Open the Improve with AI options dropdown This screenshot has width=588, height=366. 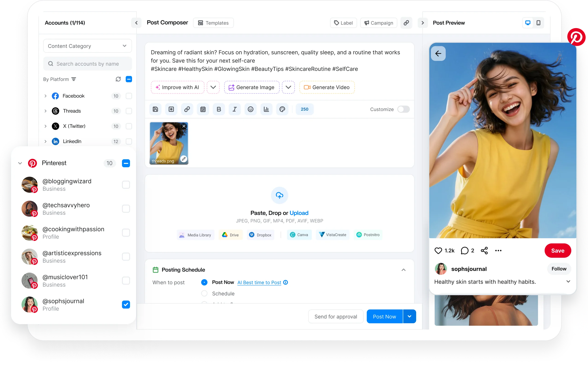pyautogui.click(x=213, y=87)
